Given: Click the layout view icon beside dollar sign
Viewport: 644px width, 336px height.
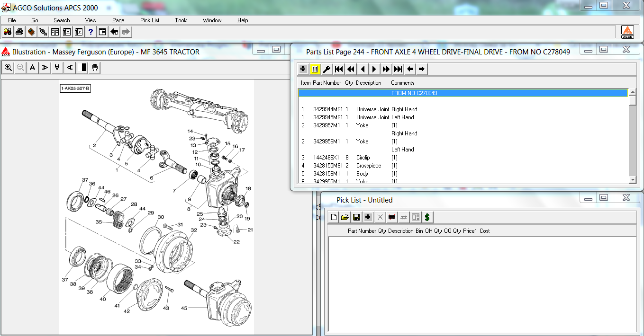Looking at the screenshot, I should [x=416, y=217].
